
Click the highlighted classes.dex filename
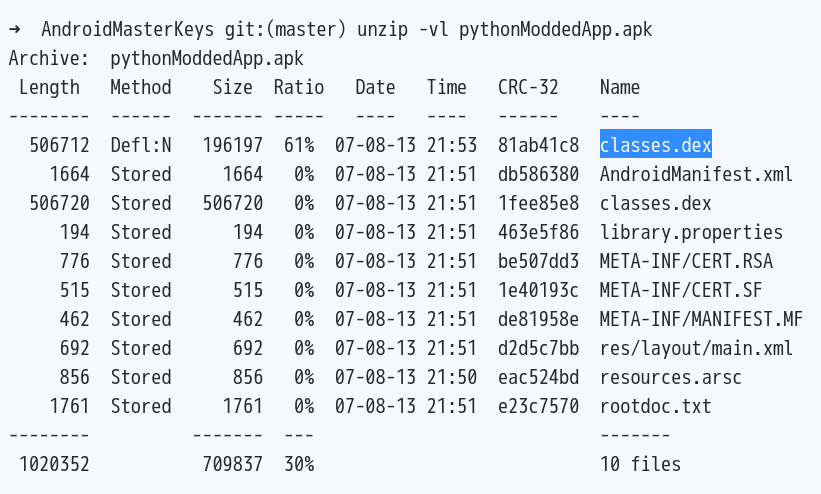pos(655,145)
